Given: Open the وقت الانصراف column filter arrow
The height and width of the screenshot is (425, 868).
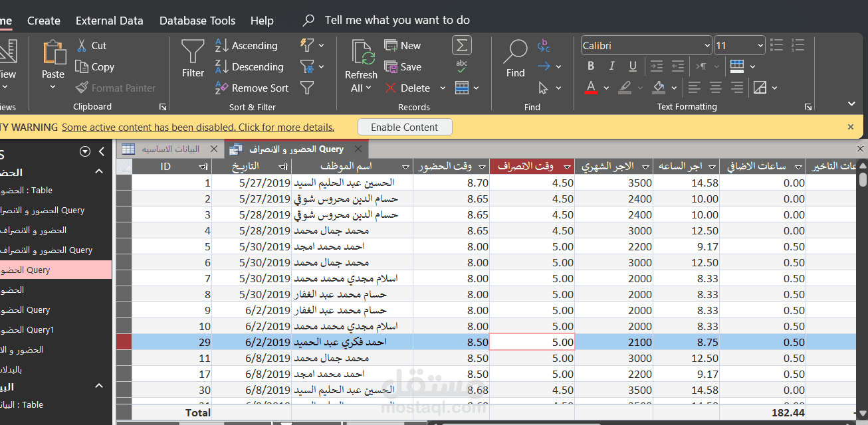Looking at the screenshot, I should coord(568,167).
